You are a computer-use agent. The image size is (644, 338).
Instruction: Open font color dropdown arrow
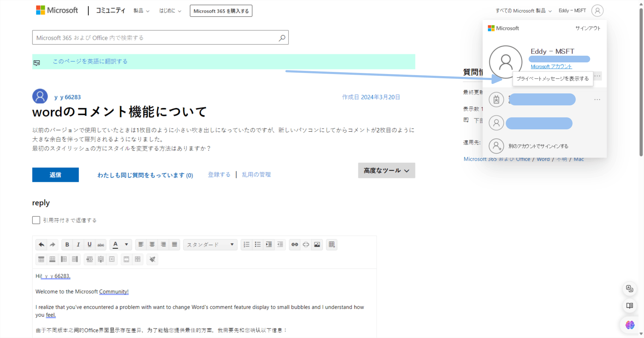coord(126,245)
